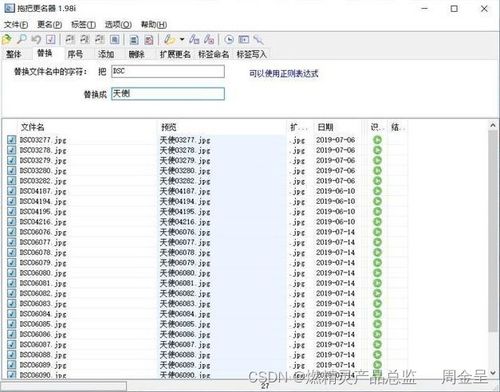Click the open folder toolbar icon

point(7,40)
